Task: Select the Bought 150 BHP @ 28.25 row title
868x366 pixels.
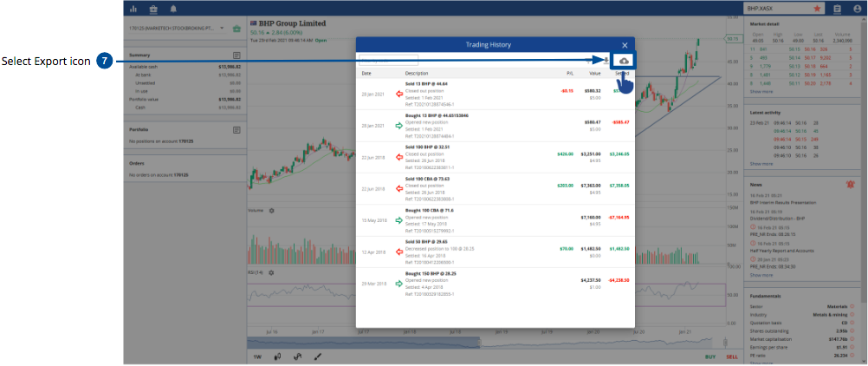Action: pos(431,273)
